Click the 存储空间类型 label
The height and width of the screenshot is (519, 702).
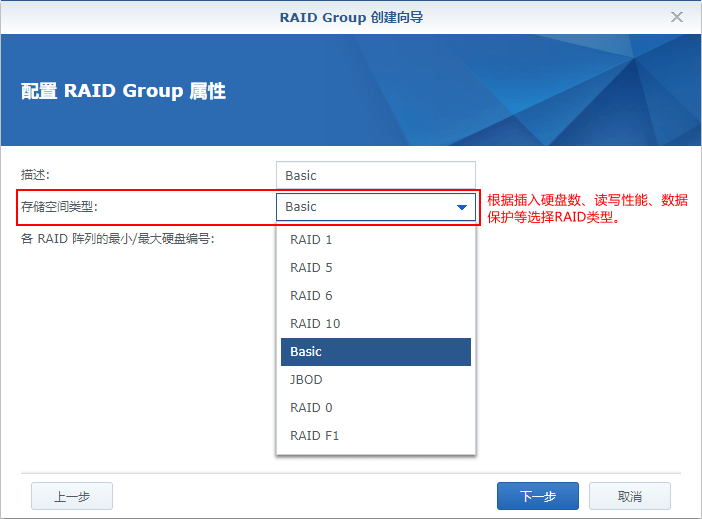click(59, 206)
